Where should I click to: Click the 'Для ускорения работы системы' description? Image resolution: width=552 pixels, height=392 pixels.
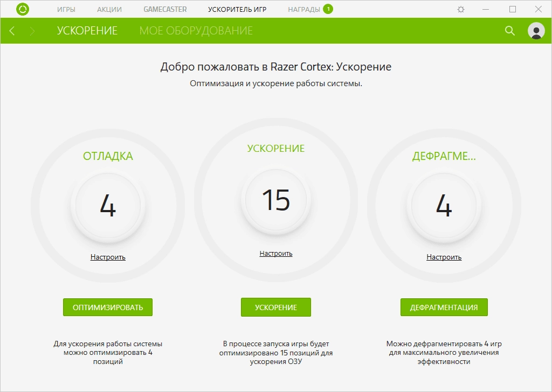click(x=108, y=353)
